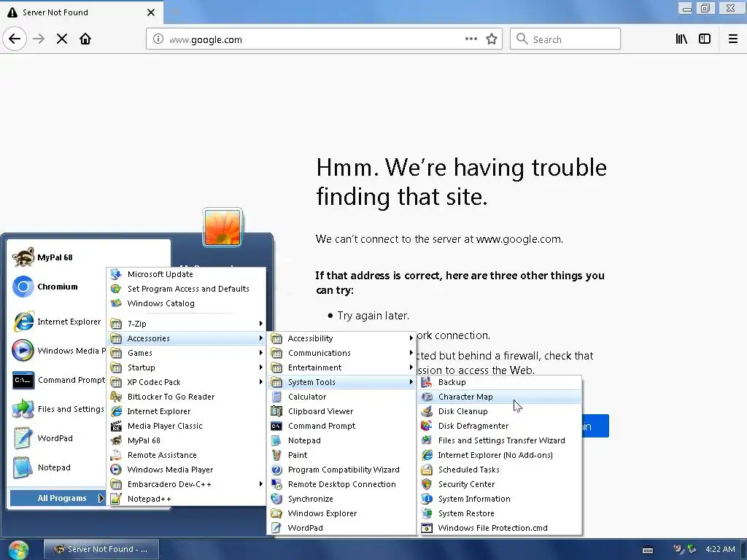
Task: Open Media Player Classic
Action: click(186, 426)
